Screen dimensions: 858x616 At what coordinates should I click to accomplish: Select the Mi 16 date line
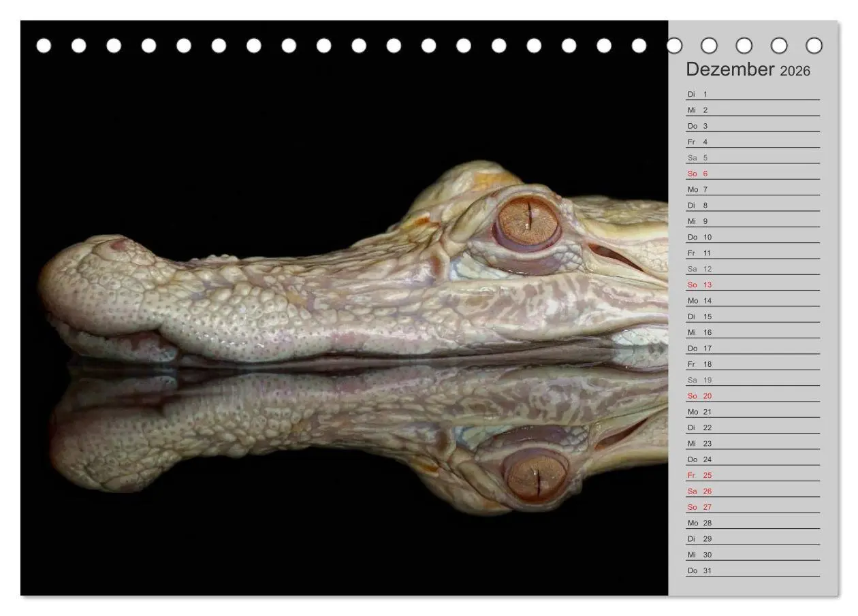point(752,333)
